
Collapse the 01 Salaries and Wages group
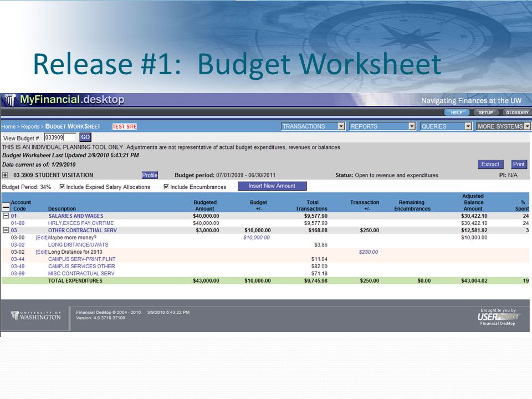(6, 216)
